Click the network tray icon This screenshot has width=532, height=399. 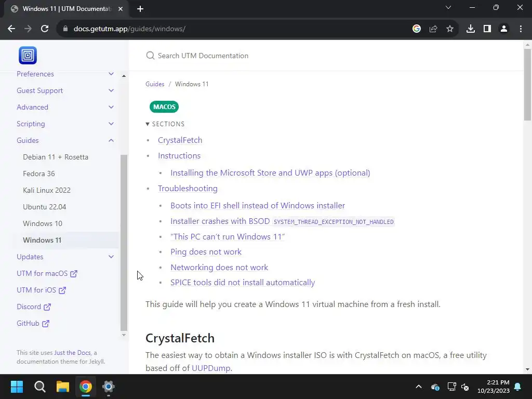(451, 387)
